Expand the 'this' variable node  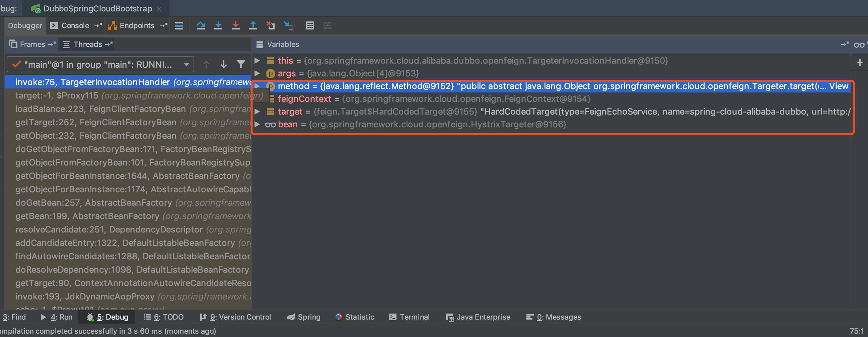point(257,61)
